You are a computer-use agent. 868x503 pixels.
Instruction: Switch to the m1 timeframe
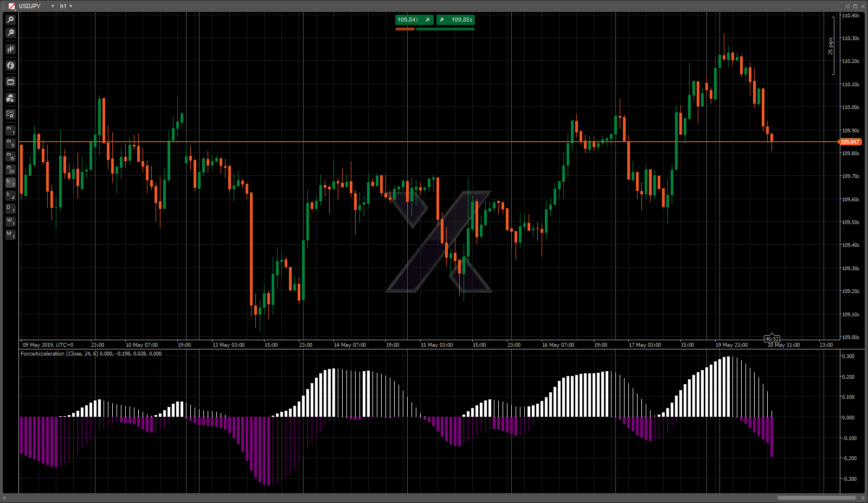click(10, 130)
